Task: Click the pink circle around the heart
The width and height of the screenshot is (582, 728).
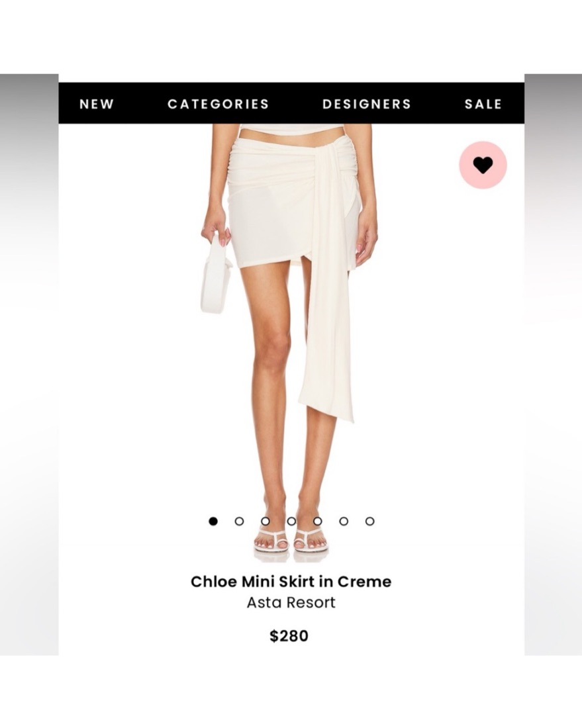Action: pyautogui.click(x=483, y=165)
